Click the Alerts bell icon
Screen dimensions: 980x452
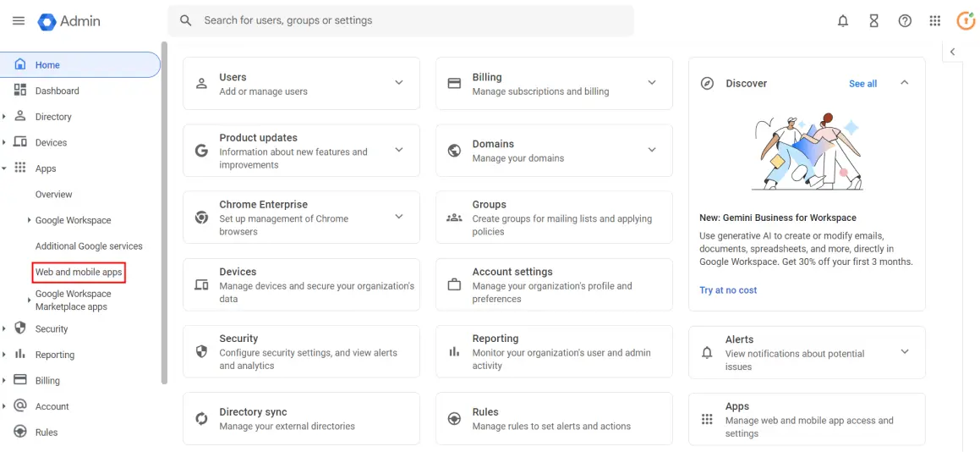click(707, 352)
